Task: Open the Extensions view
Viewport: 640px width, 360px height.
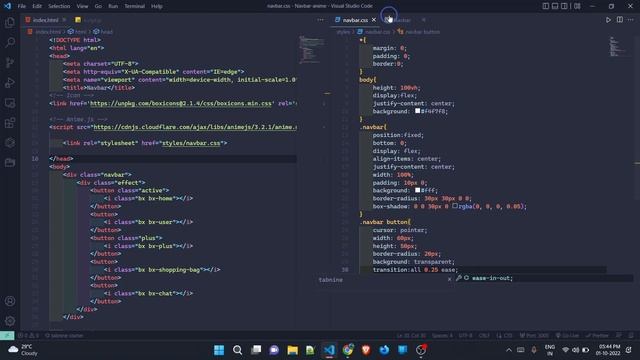Action: [x=10, y=122]
